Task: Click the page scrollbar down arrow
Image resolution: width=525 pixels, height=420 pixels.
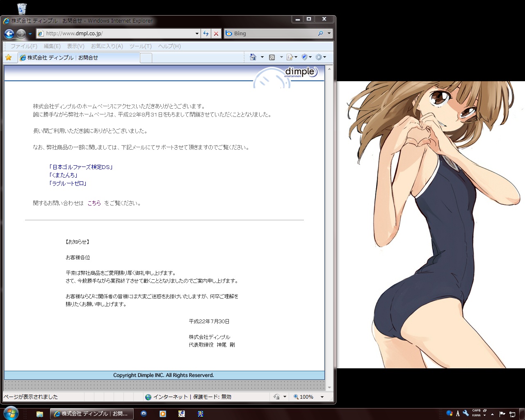Action: pos(329,387)
